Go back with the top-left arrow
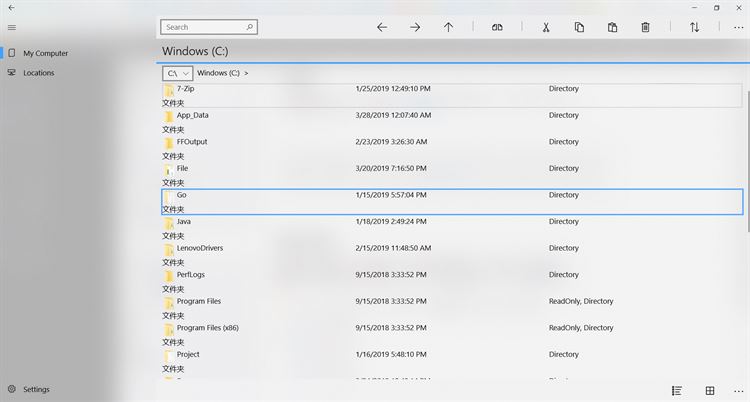750x402 pixels. 11,8
